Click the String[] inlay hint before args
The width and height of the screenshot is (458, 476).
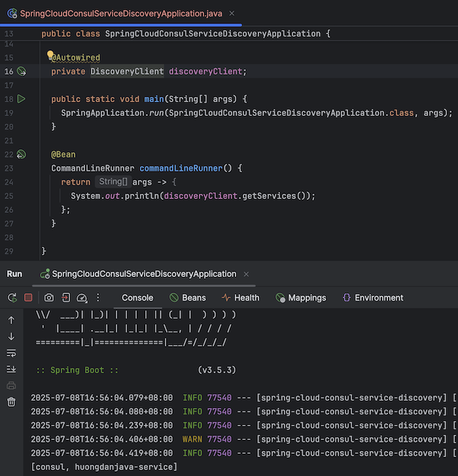(113, 181)
